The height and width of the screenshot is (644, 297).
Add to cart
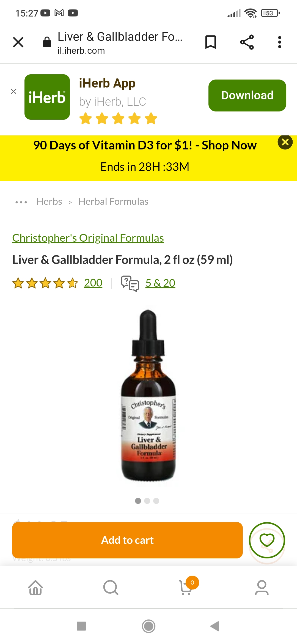click(127, 540)
